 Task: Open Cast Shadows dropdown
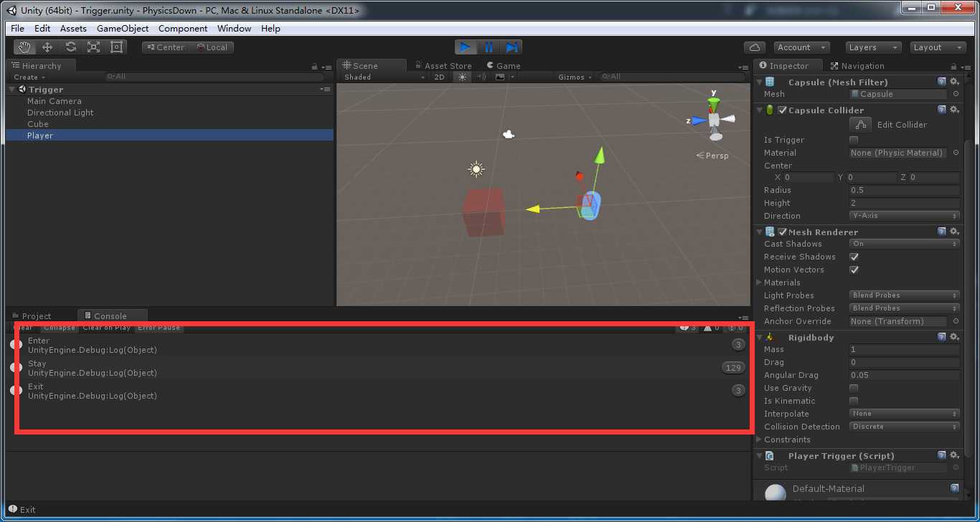point(905,244)
